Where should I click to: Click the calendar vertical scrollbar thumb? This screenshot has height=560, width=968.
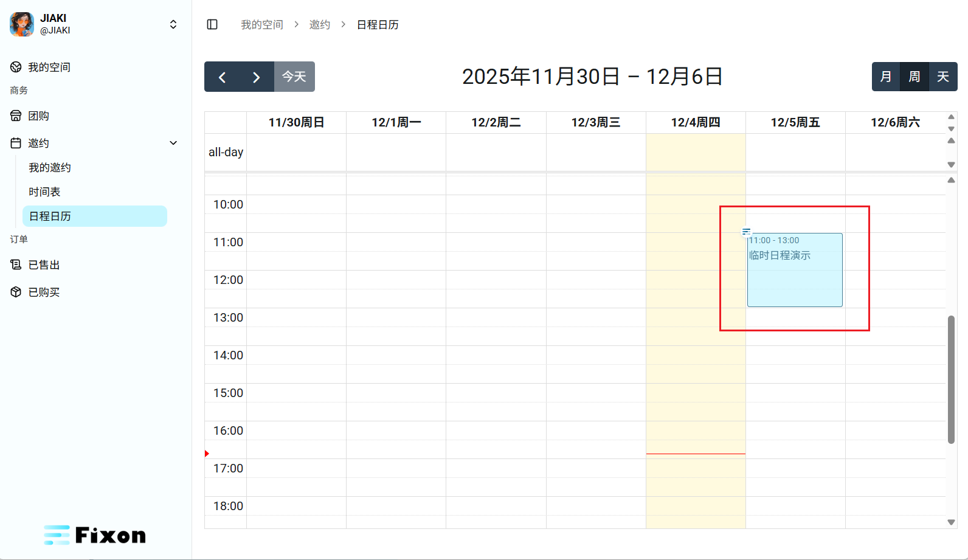(x=951, y=379)
